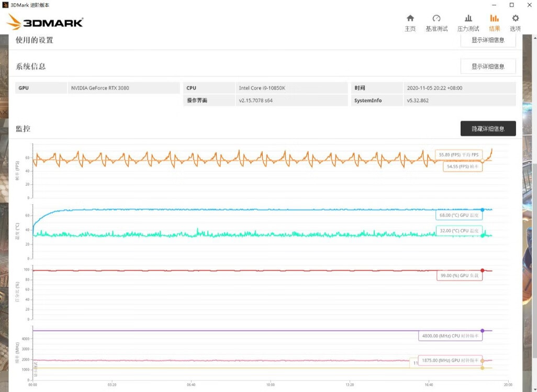Click the 3DMark logo in the header
Image resolution: width=537 pixels, height=392 pixels.
pos(45,23)
